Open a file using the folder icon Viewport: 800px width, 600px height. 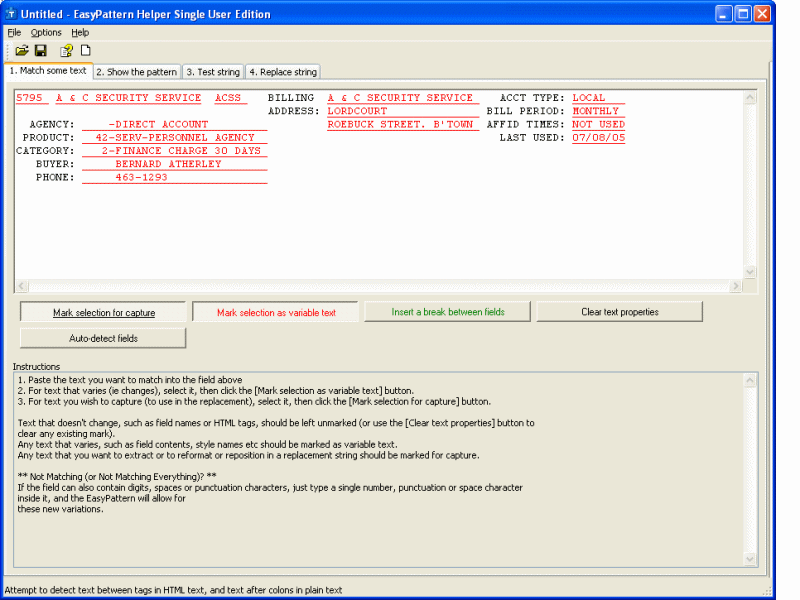22,50
